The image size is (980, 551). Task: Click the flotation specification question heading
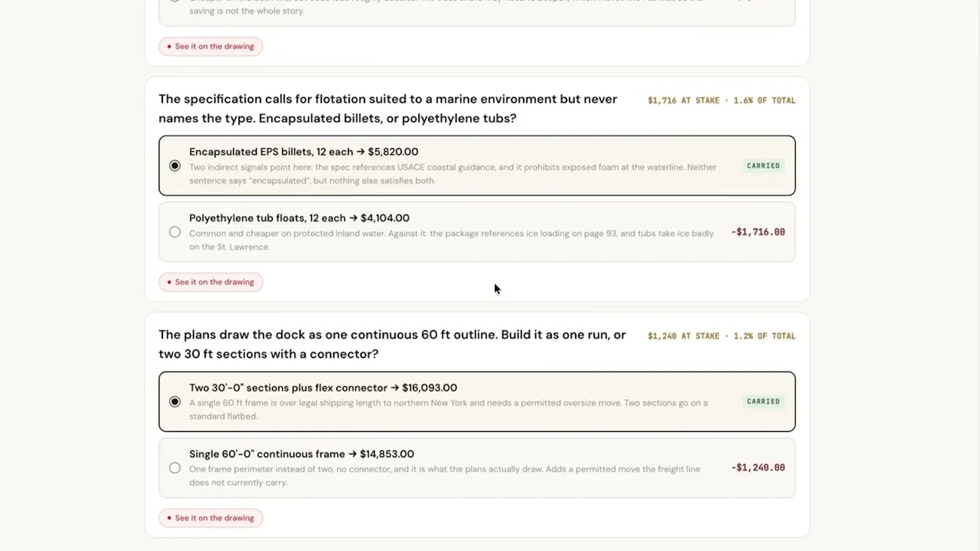tap(388, 108)
